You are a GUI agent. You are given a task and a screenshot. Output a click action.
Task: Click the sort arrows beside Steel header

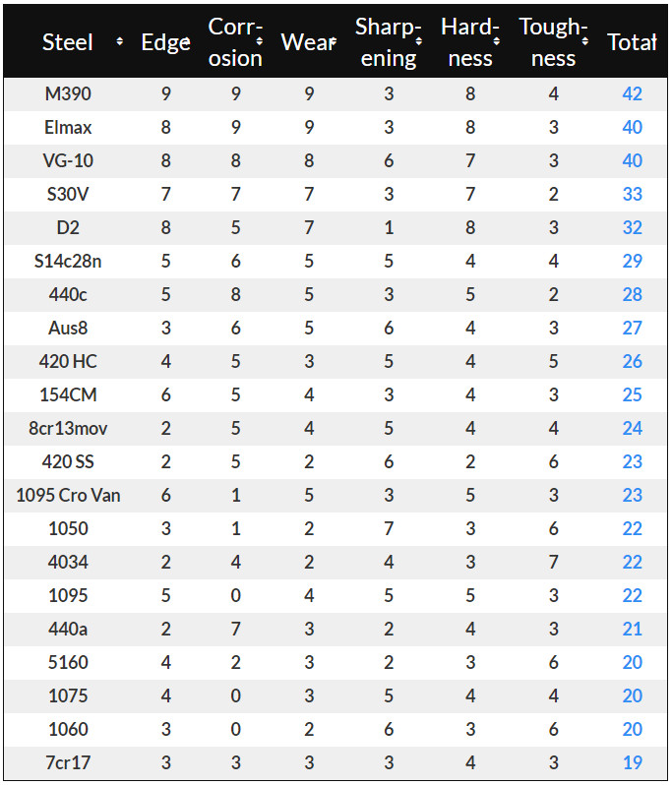point(120,41)
